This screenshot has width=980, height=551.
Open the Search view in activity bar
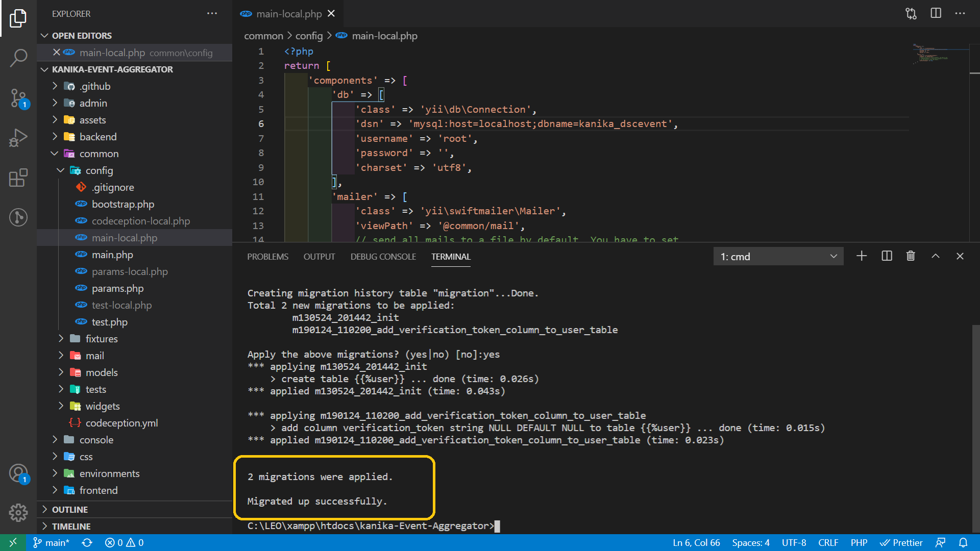(18, 58)
